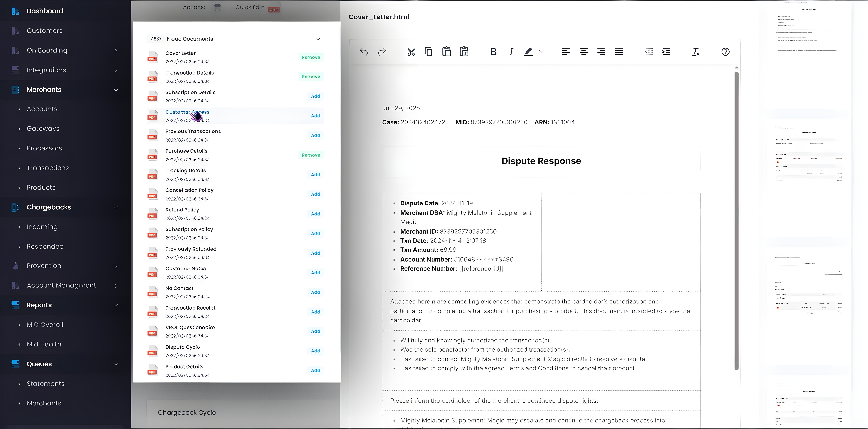Click the Increase indent icon
The image size is (868, 429).
coord(666,52)
